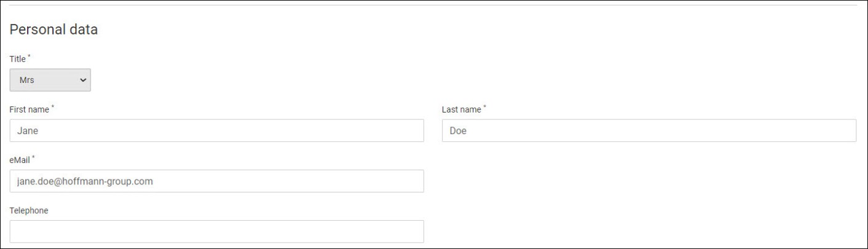The height and width of the screenshot is (249, 868).
Task: Click the "Telephone" label text
Action: pyautogui.click(x=29, y=211)
